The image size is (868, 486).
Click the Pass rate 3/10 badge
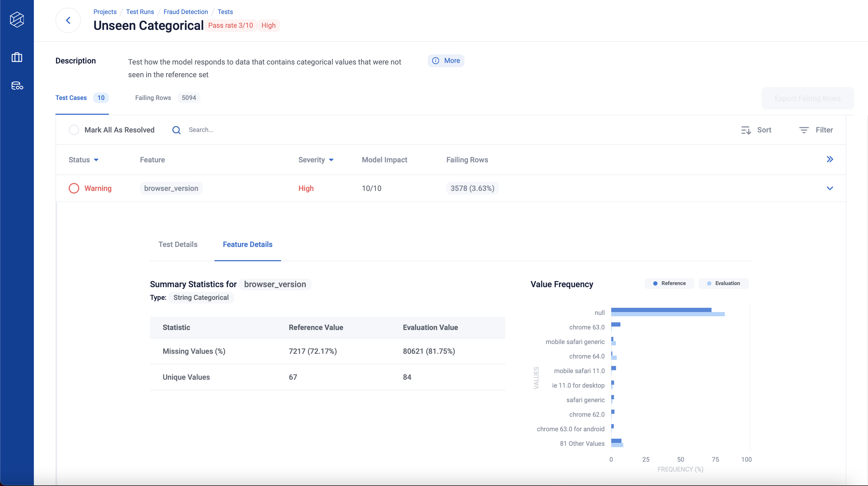231,26
